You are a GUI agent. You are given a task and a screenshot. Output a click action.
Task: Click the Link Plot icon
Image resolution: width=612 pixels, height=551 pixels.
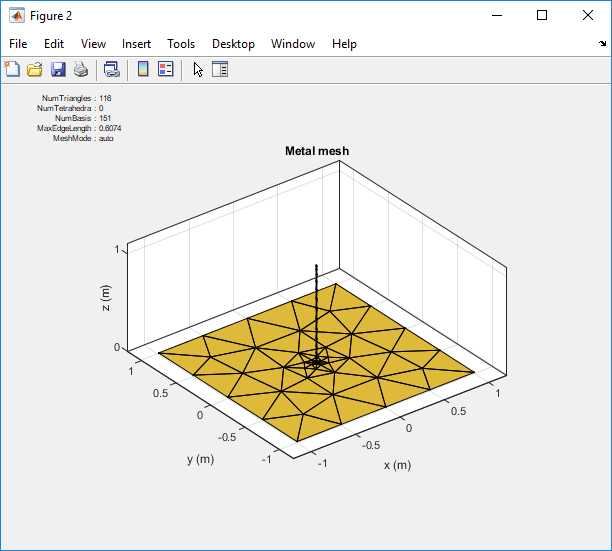pyautogui.click(x=112, y=69)
